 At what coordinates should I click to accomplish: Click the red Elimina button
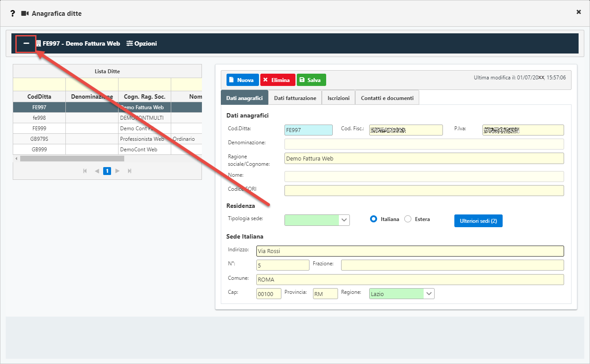tap(277, 80)
